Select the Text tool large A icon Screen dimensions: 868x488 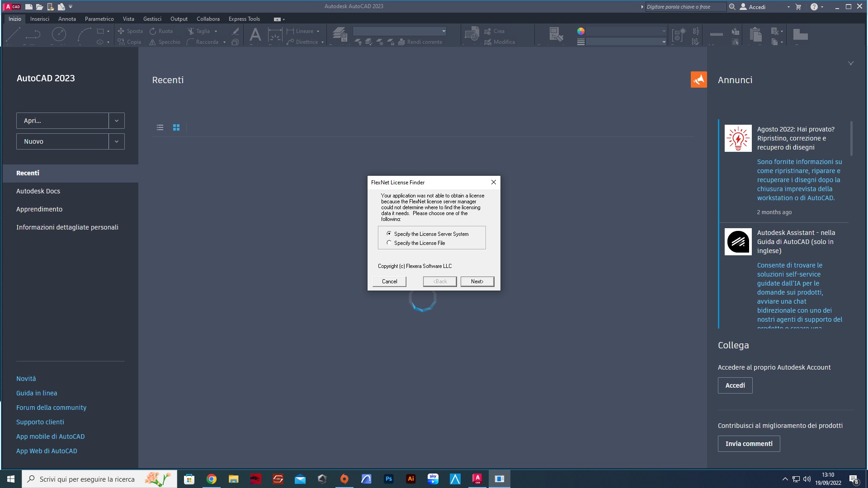pos(255,34)
